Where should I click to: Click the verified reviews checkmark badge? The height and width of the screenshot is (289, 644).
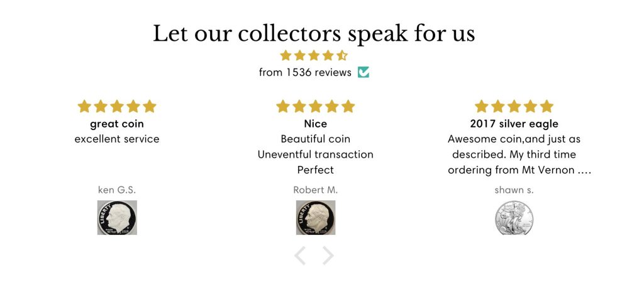pos(364,72)
